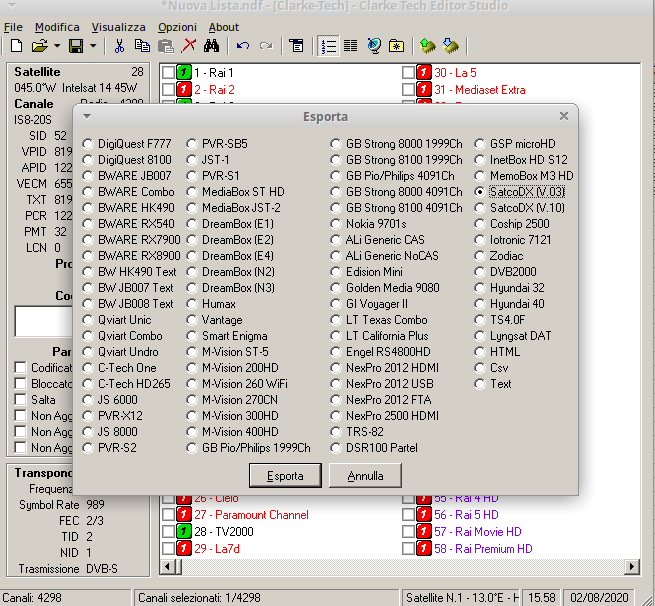655x606 pixels.
Task: Click the red icon beside La 5
Action: 424,72
